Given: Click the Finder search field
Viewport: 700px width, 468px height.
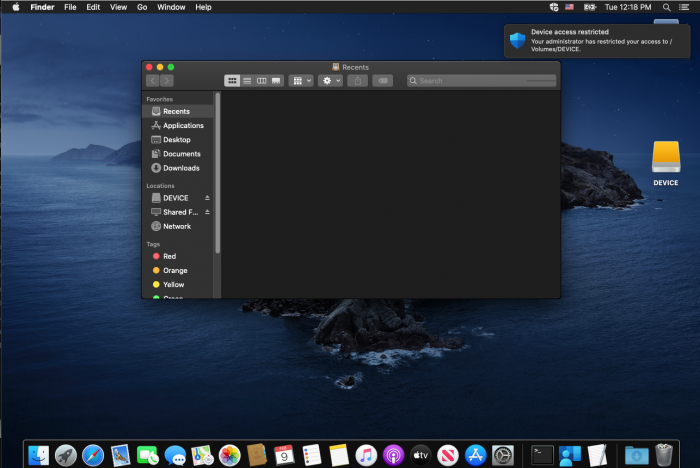Looking at the screenshot, I should (x=480, y=80).
